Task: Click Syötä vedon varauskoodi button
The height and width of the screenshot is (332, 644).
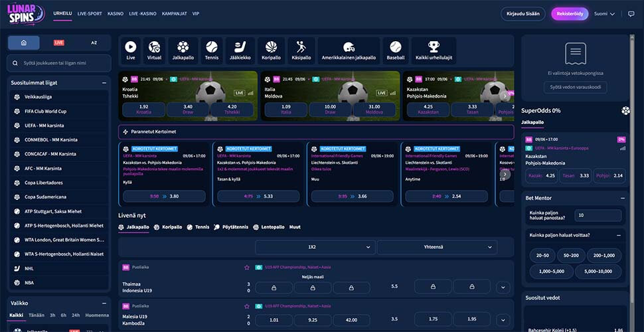Action: 576,87
